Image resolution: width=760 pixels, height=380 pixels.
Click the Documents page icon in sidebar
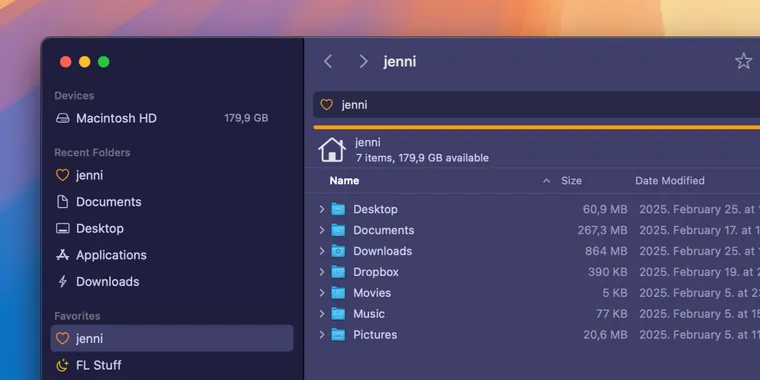tap(63, 202)
